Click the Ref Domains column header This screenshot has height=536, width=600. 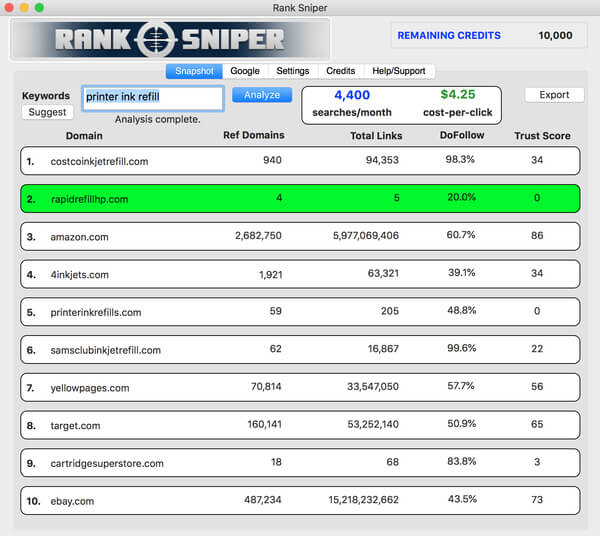(254, 135)
